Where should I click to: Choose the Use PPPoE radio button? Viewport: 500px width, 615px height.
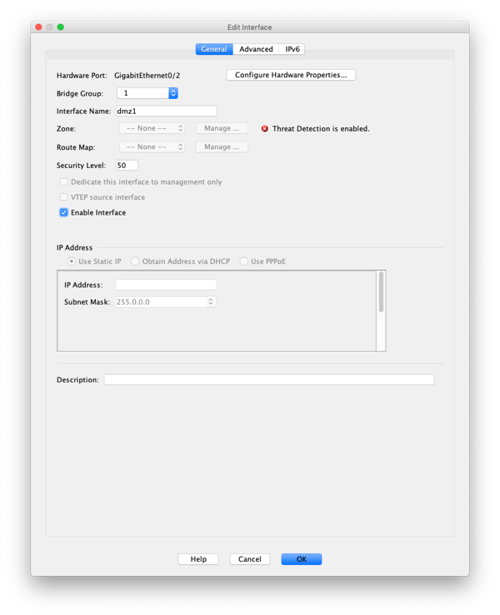point(244,261)
